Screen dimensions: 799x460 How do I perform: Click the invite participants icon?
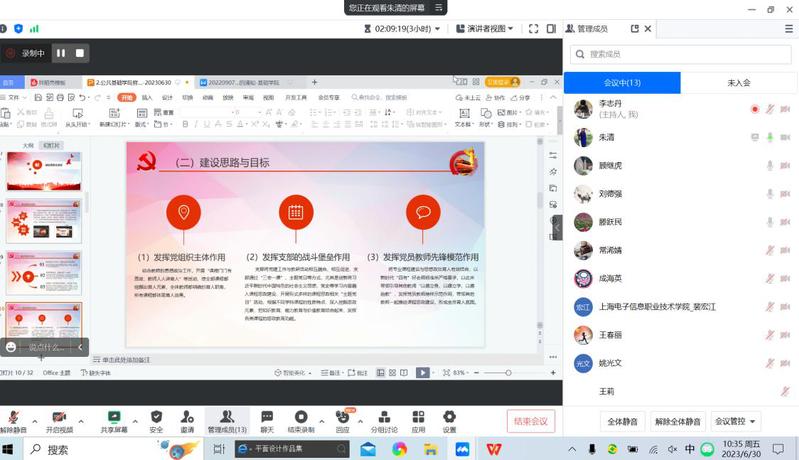(187, 416)
